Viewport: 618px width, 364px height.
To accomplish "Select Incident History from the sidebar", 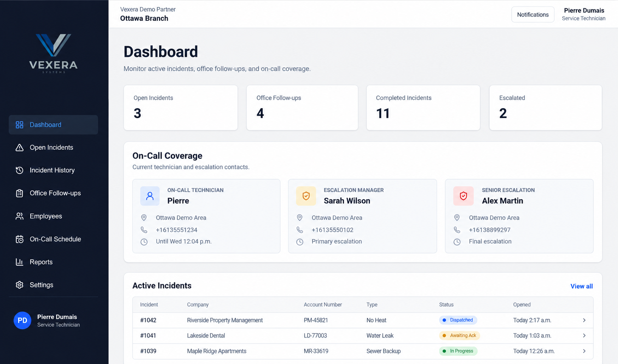I will point(53,170).
